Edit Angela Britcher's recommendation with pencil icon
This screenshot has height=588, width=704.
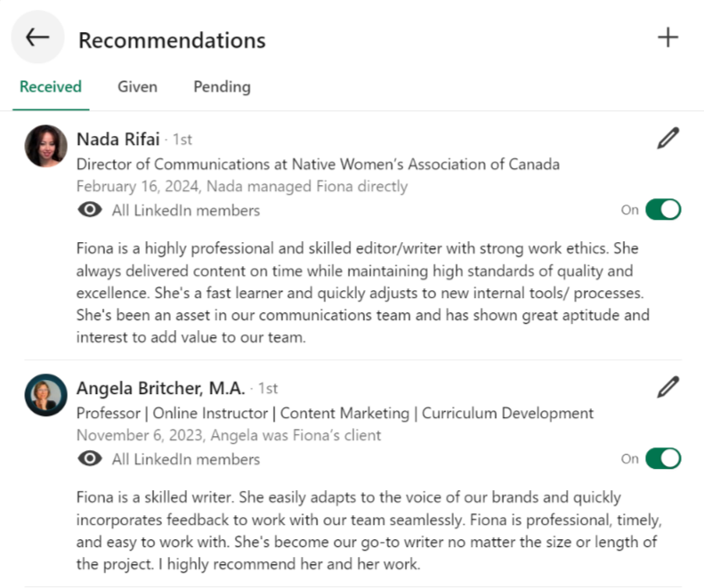click(x=668, y=388)
